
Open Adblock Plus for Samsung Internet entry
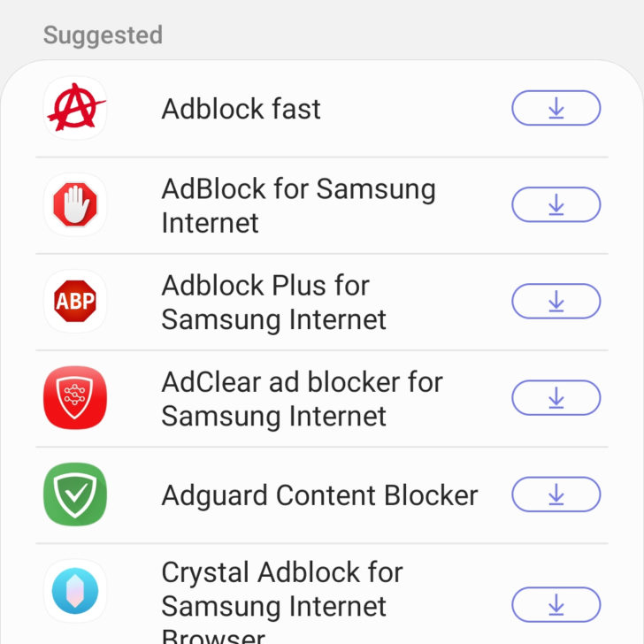coord(273,302)
